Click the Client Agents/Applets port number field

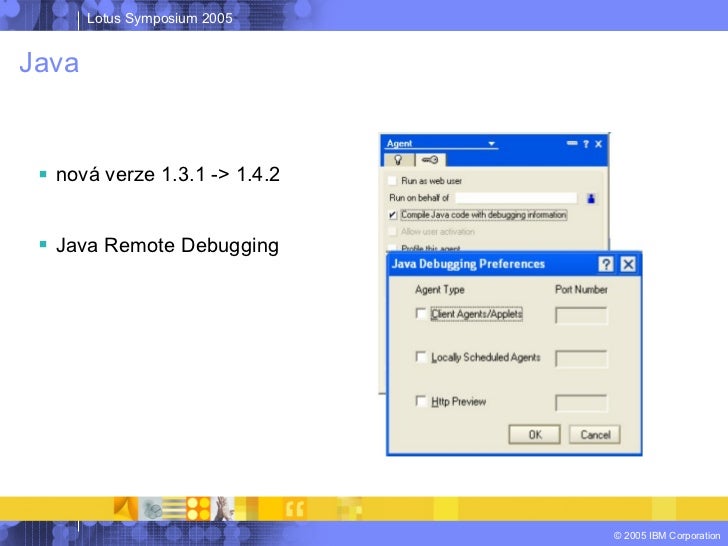point(581,316)
